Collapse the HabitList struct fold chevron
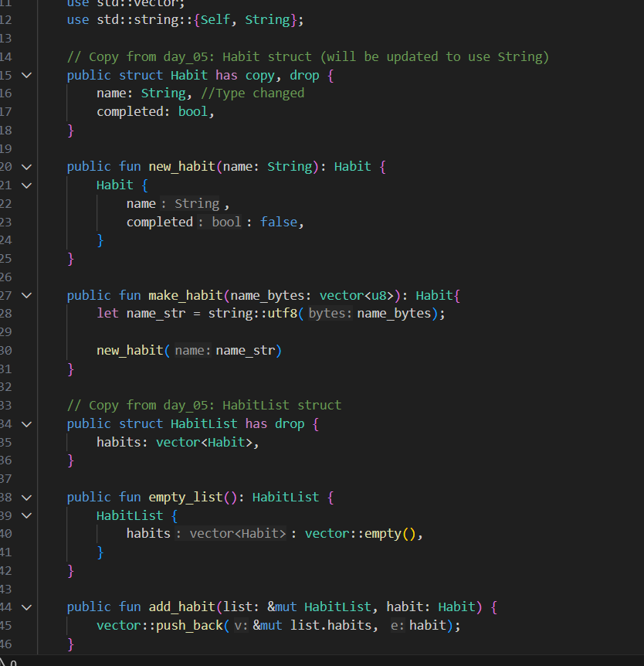 point(27,424)
